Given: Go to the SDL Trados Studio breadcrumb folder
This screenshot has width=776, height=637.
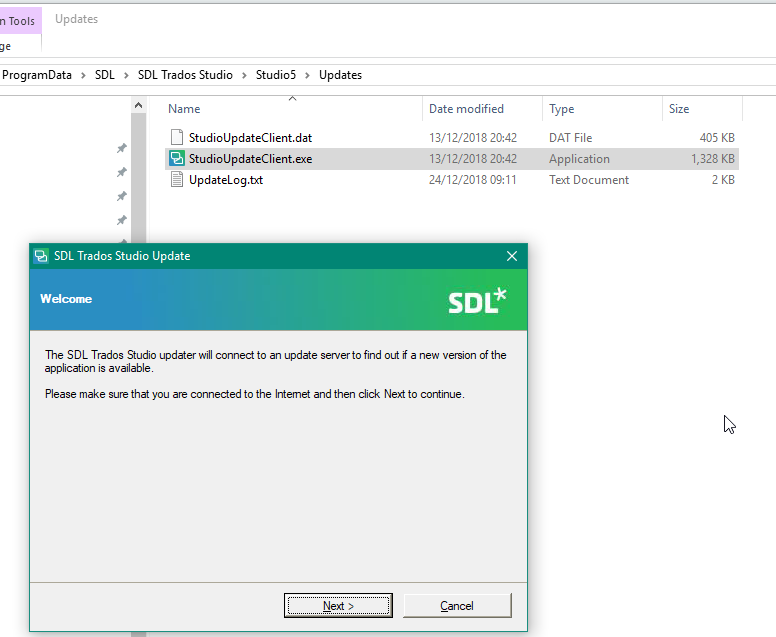Looking at the screenshot, I should pyautogui.click(x=185, y=75).
